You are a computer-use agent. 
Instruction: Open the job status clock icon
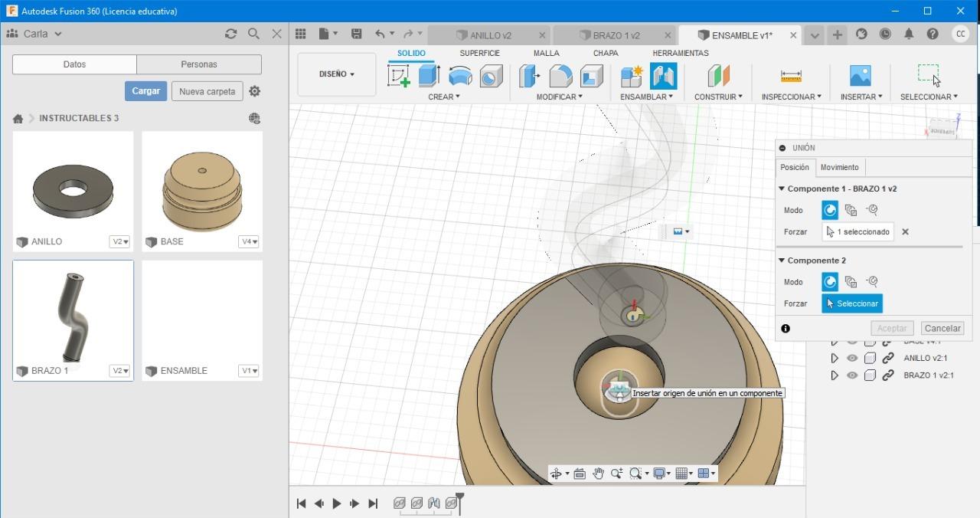pos(885,34)
